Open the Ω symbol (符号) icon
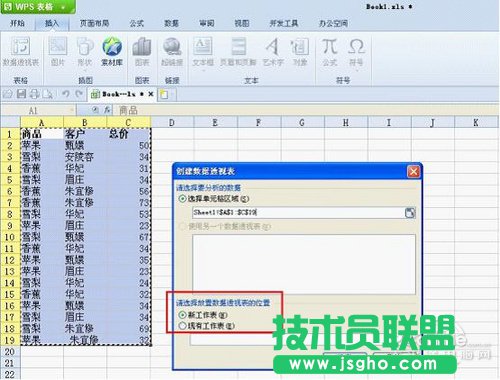The width and height of the screenshot is (500, 380). (x=356, y=46)
